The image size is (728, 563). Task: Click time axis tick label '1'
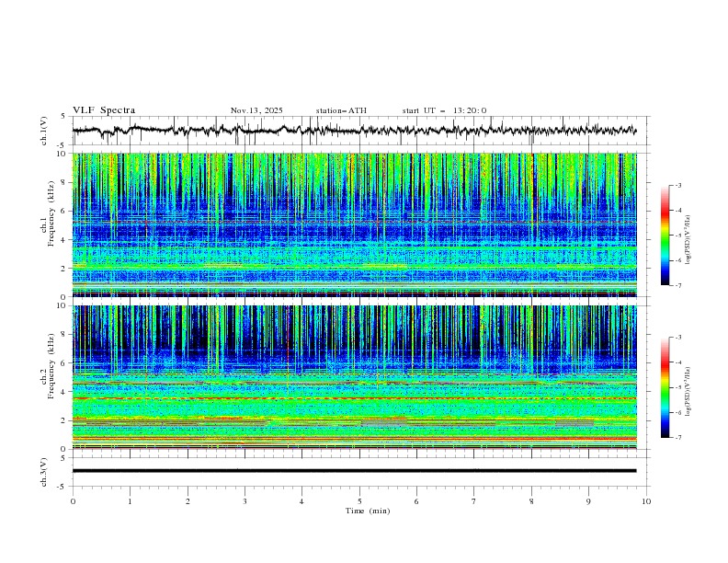[x=130, y=501]
